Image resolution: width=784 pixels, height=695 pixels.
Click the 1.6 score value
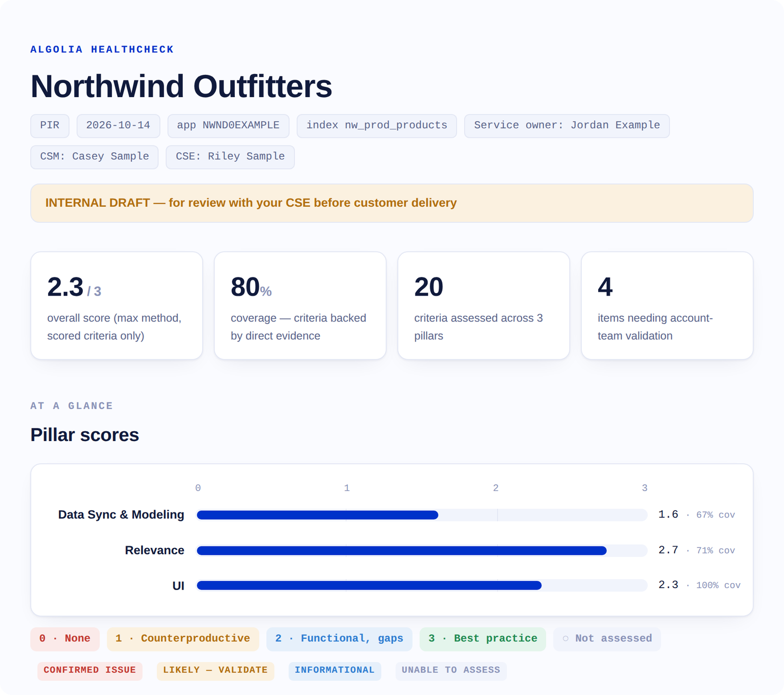[668, 515]
